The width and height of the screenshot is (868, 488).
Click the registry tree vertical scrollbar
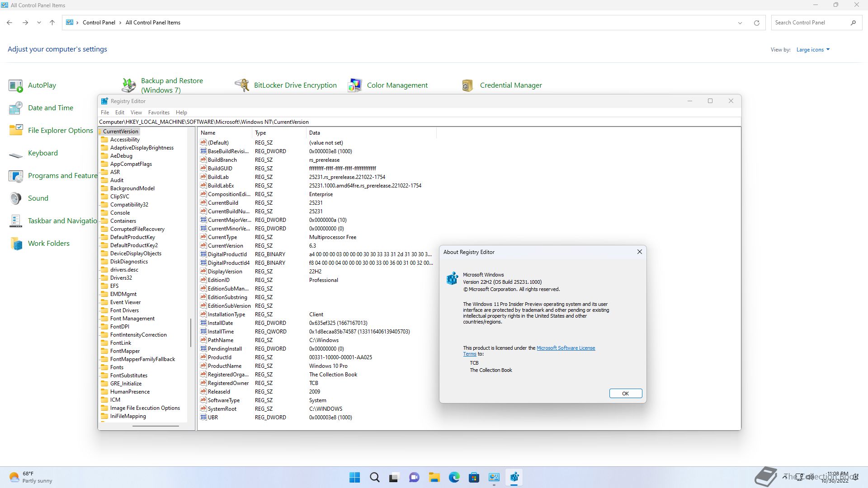point(191,333)
